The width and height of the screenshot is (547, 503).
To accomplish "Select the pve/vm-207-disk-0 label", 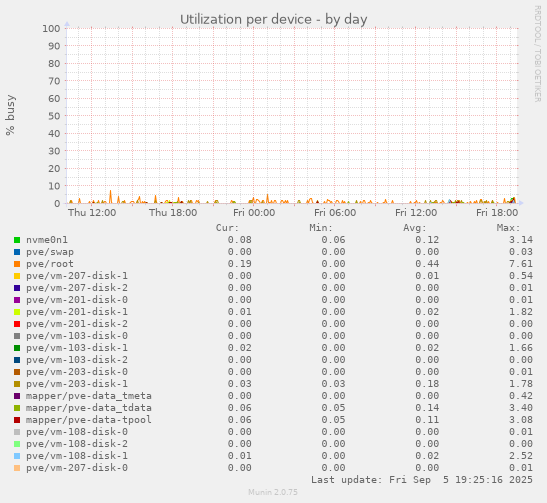I will click(77, 468).
